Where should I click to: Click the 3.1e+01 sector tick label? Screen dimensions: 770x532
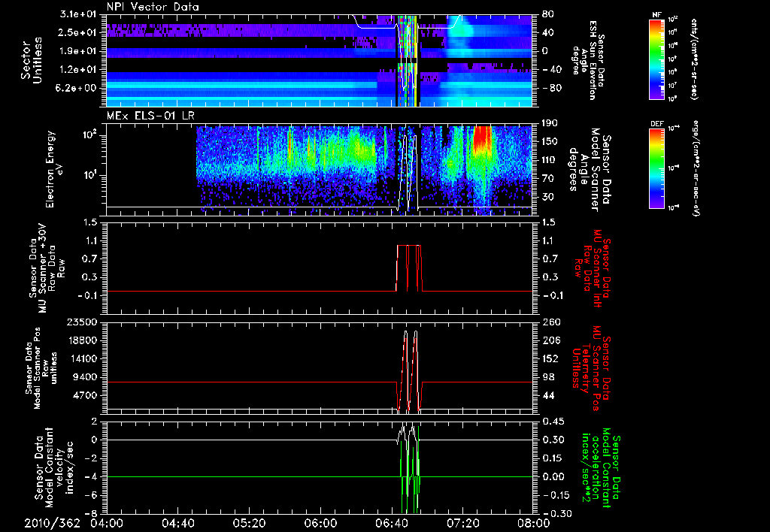pyautogui.click(x=80, y=15)
